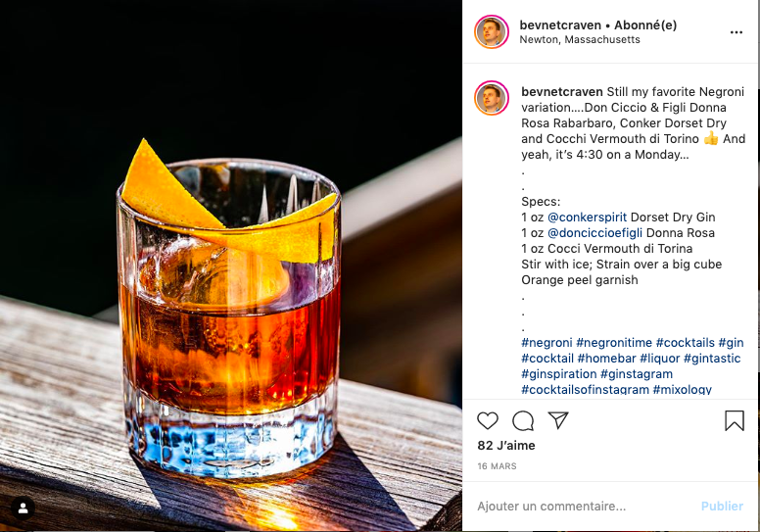Screen dimensions: 760x532
Task: Open the #ginstagram hashtag
Action: [x=636, y=374]
